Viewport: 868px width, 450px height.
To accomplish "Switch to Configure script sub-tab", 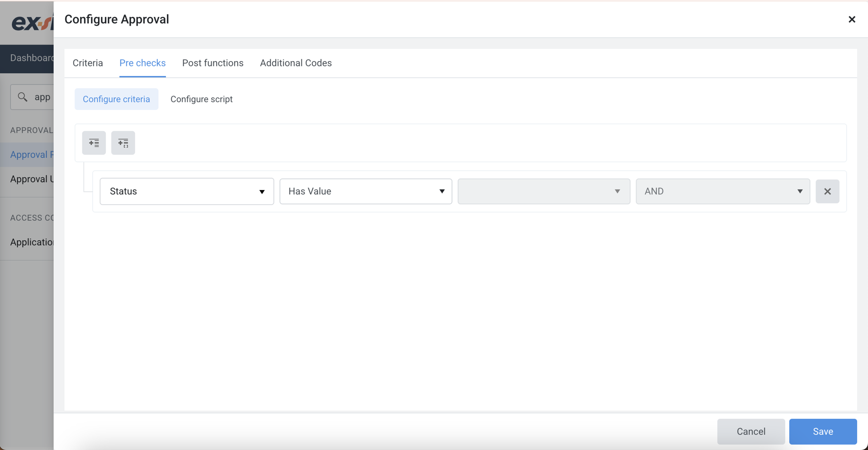I will [202, 99].
